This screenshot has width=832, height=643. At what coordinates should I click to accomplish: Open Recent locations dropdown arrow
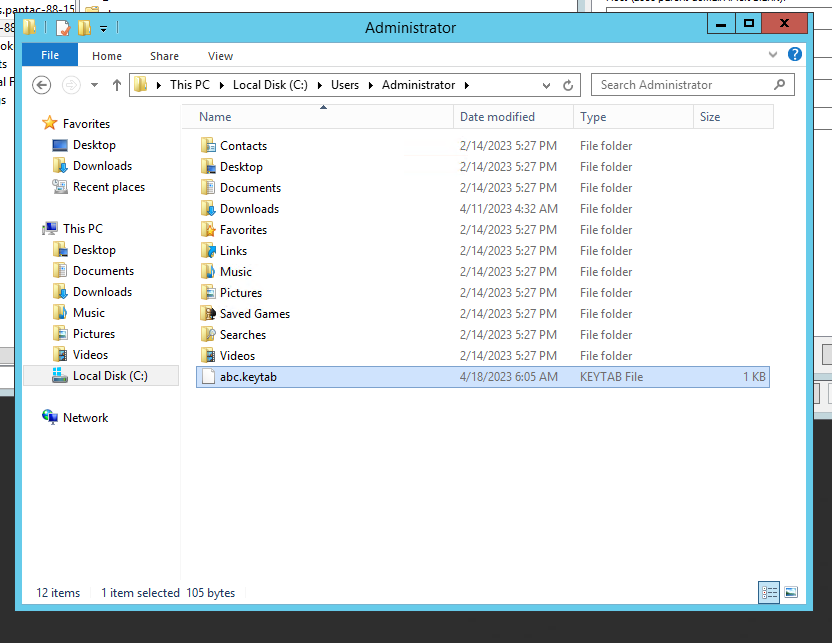tap(94, 85)
